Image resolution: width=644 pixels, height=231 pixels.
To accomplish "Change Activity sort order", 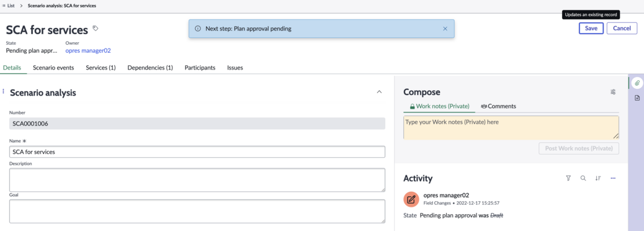I will coord(598,178).
